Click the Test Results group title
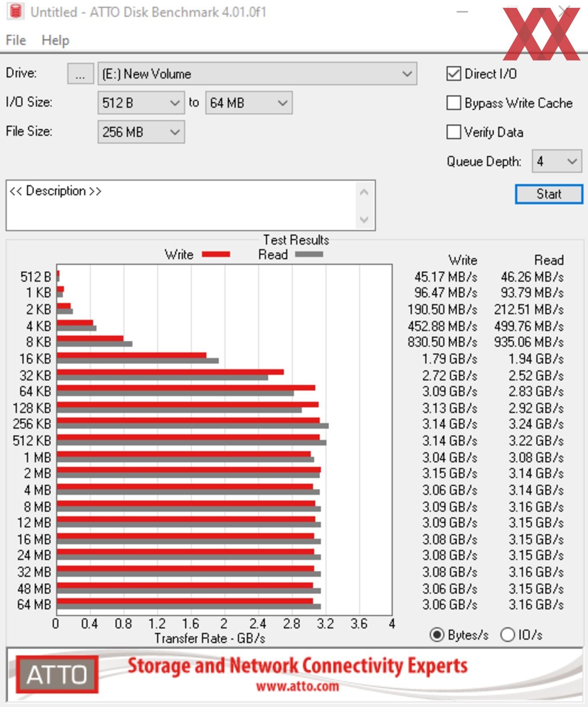588x707 pixels. 296,240
